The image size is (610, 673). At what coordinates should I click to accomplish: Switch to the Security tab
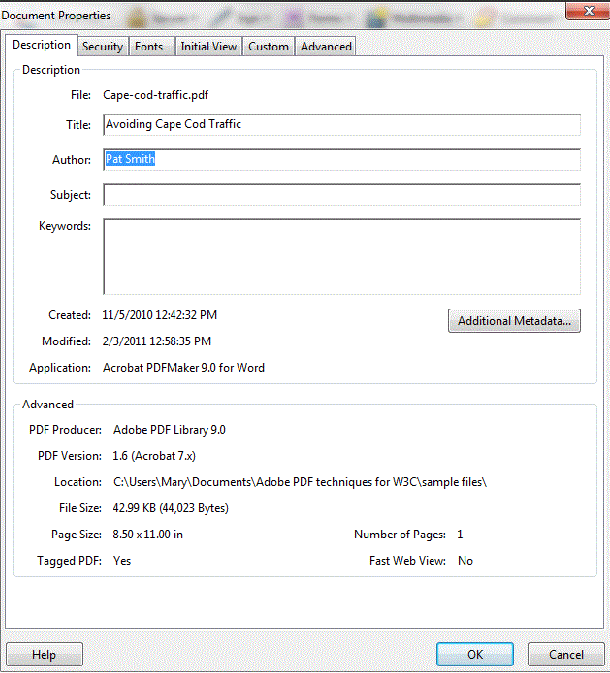102,47
